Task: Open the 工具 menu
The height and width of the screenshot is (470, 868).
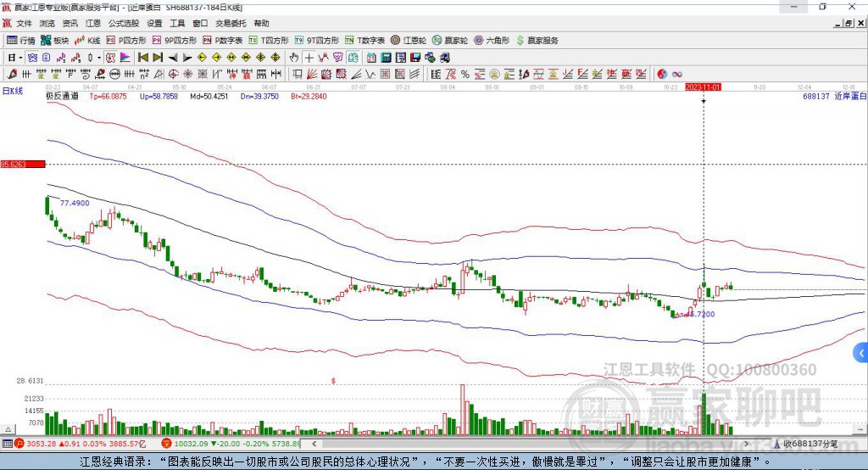Action: 177,23
